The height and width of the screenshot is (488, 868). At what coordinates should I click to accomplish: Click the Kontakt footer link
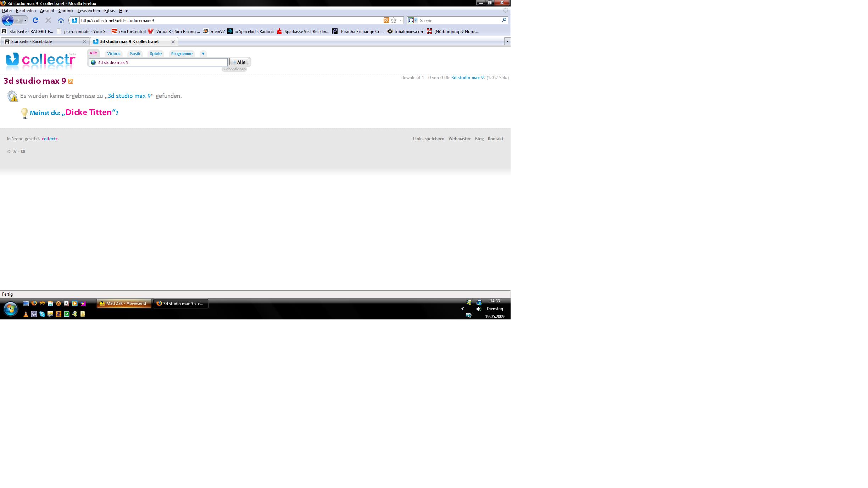coord(495,139)
